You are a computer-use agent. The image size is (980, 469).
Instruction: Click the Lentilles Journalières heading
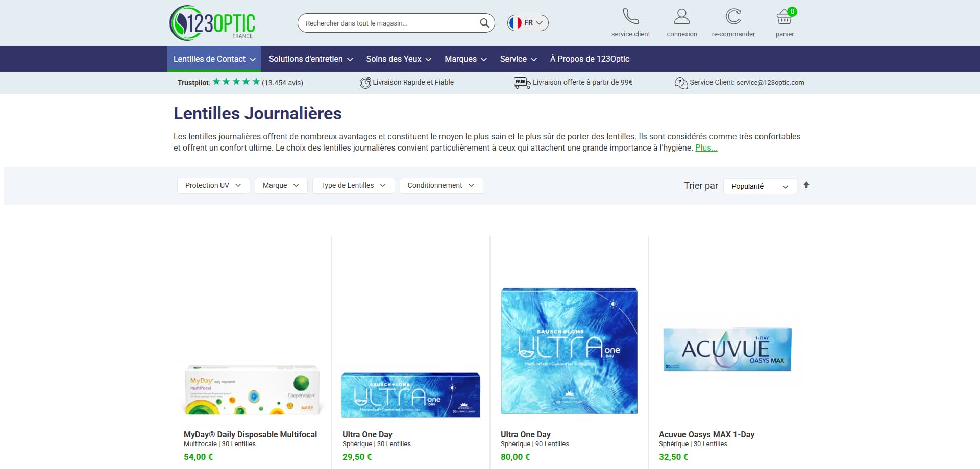258,113
